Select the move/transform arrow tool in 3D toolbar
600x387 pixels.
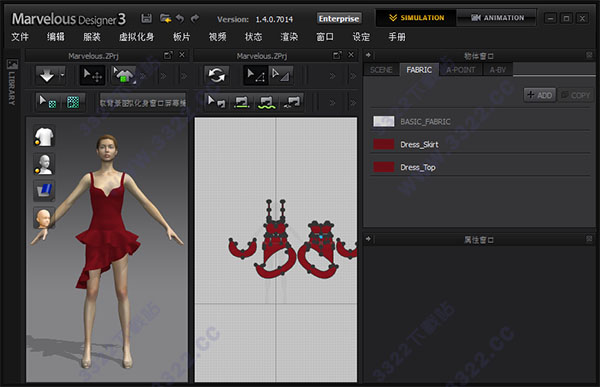click(92, 75)
